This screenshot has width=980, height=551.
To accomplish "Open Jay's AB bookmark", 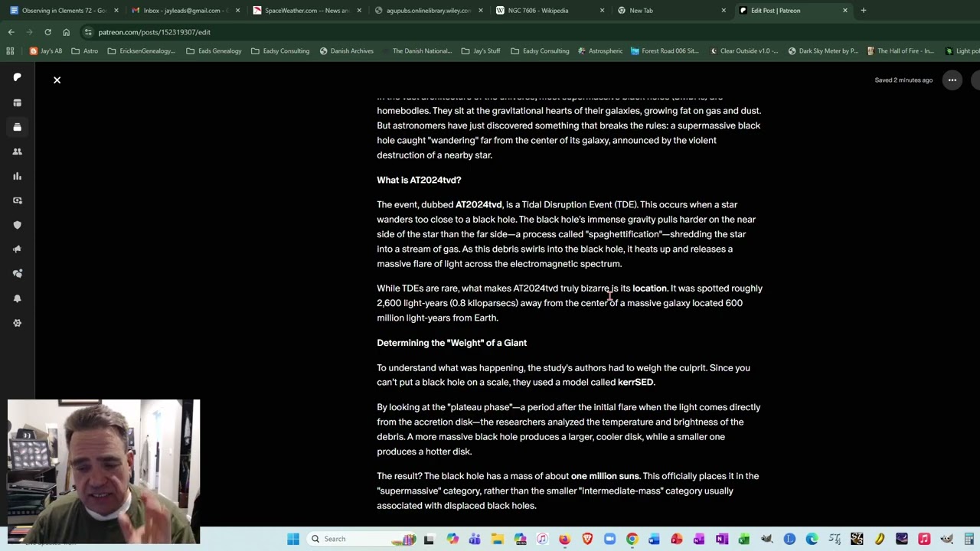I will (x=46, y=51).
